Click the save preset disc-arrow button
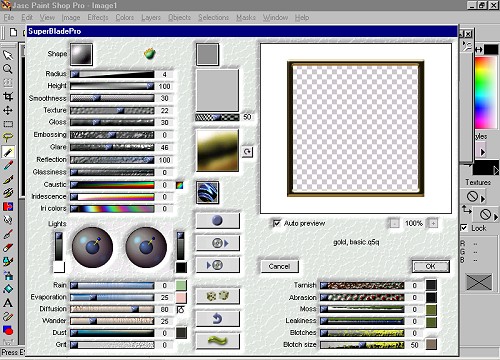The image size is (500, 360). click(x=217, y=243)
